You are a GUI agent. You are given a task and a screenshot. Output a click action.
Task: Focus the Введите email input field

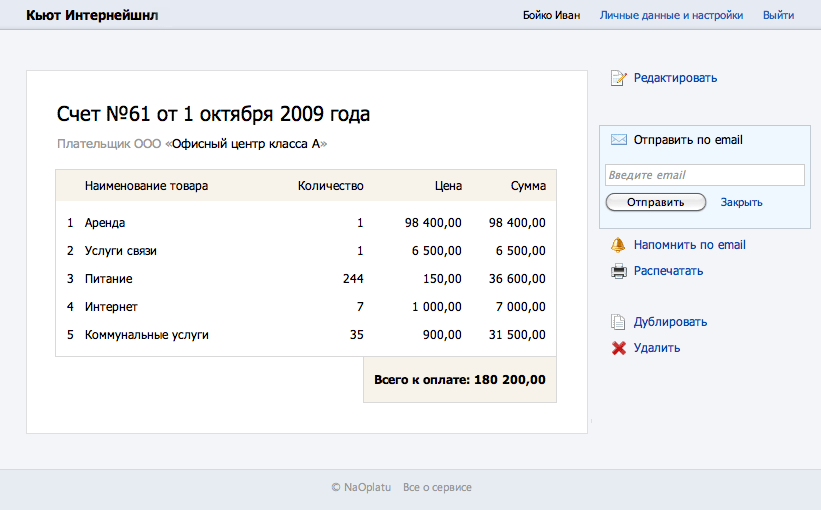pos(704,175)
